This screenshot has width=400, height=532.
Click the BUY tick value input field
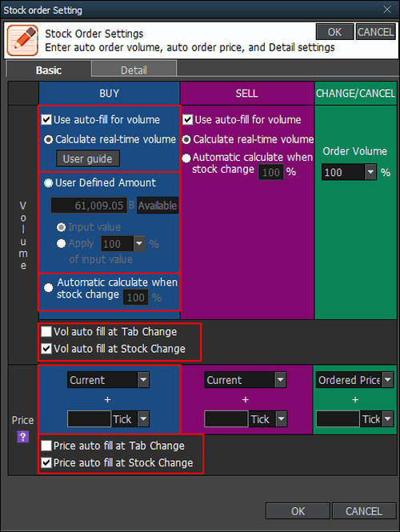point(90,419)
